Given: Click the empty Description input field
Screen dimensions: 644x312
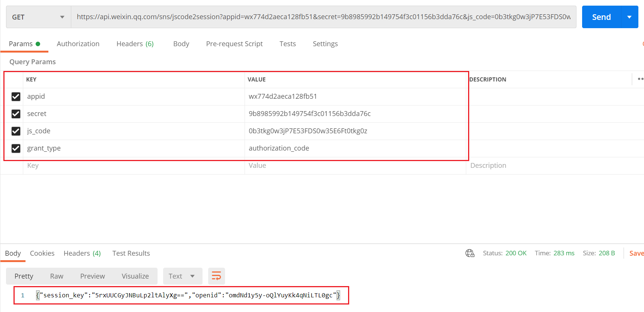Looking at the screenshot, I should (555, 166).
